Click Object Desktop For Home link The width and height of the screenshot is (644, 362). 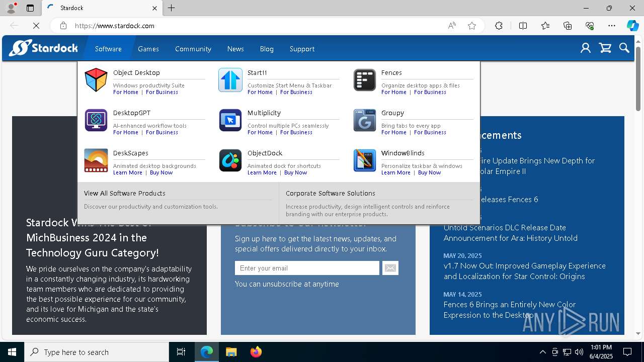tap(126, 92)
